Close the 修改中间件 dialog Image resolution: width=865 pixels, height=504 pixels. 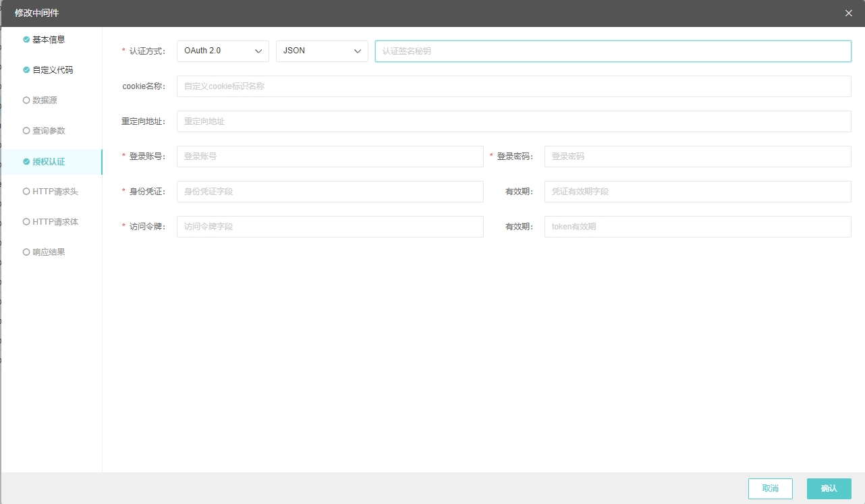click(x=849, y=13)
